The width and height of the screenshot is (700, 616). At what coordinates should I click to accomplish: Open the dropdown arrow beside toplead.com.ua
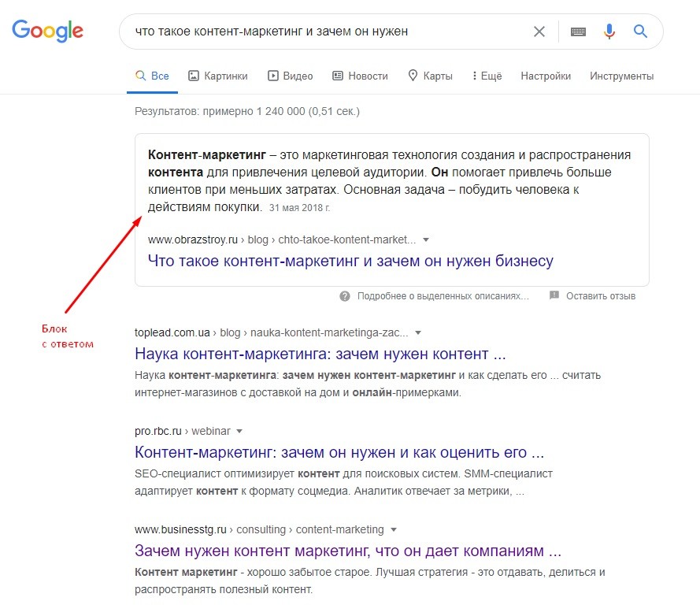click(418, 332)
